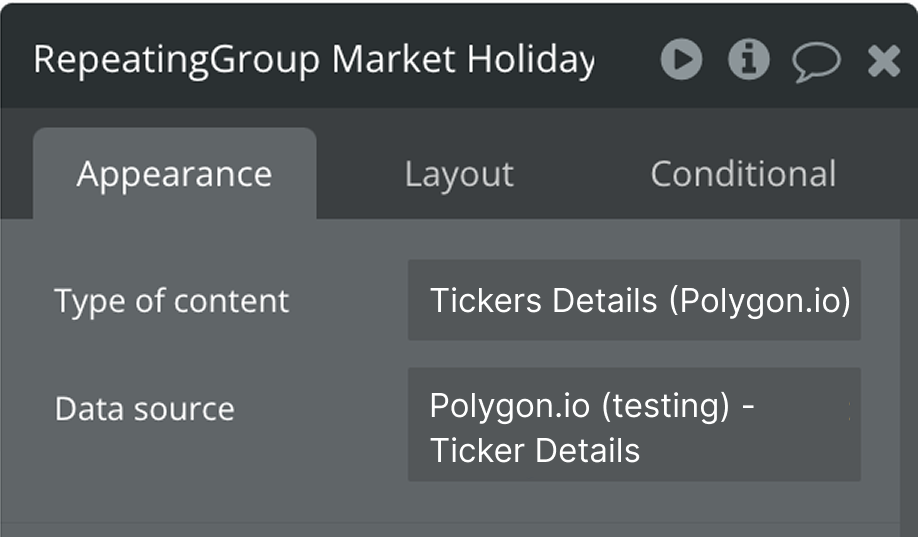Click the "Tickers Details" text in Type of content

pyautogui.click(x=543, y=300)
